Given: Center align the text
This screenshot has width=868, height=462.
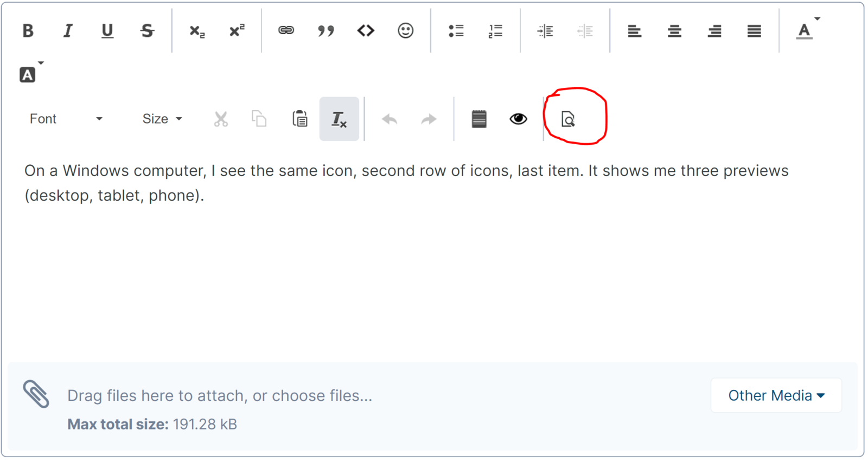Looking at the screenshot, I should point(674,31).
